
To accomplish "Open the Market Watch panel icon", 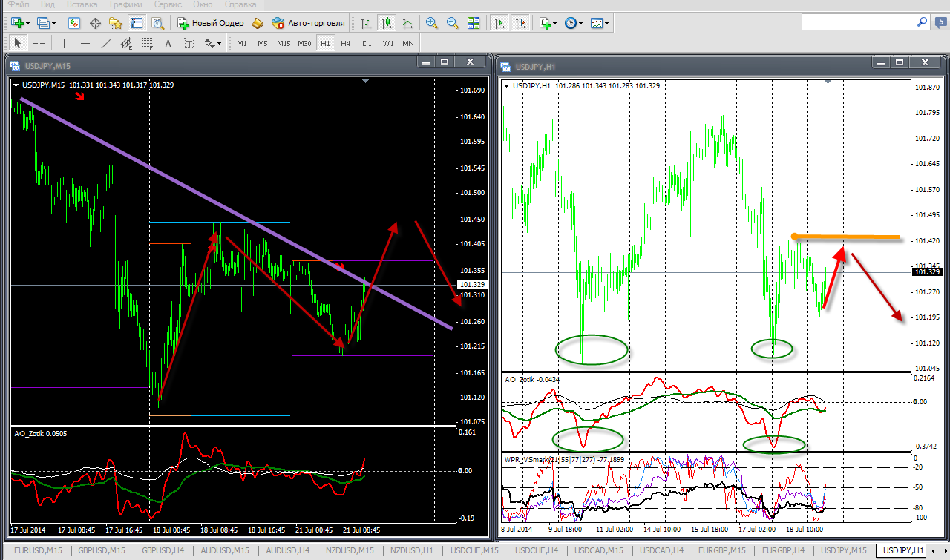I will [74, 23].
